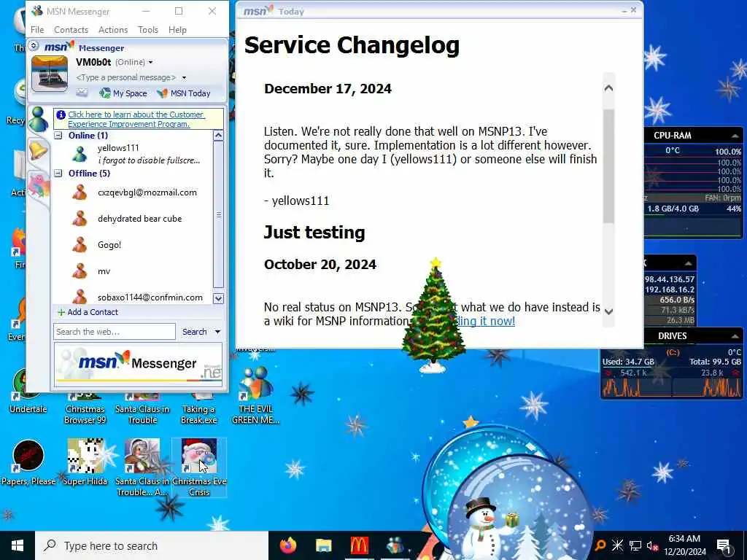Open the Search dropdown arrow
The height and width of the screenshot is (560, 747).
[217, 332]
